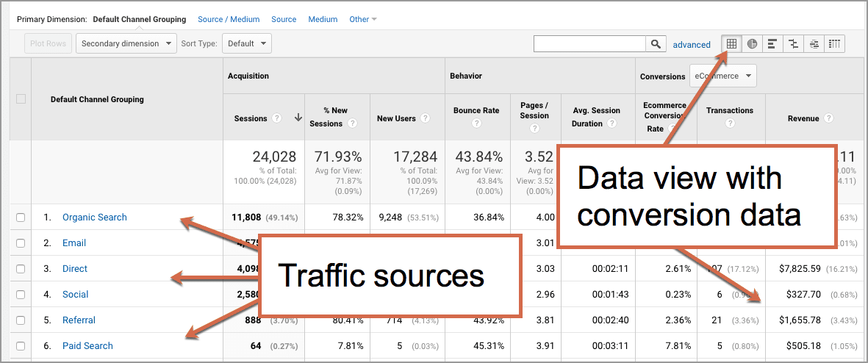Open the % New Sessions help icon
This screenshot has width=868, height=363.
[352, 124]
